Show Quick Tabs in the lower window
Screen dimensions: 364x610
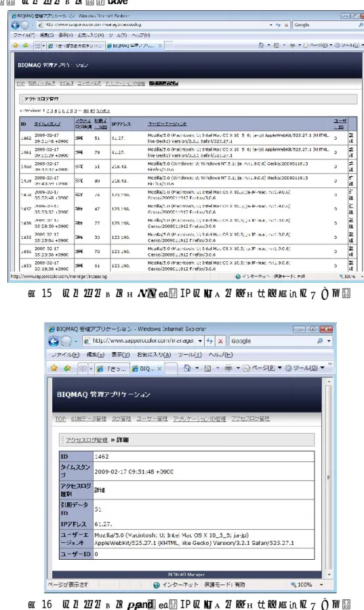(83, 368)
